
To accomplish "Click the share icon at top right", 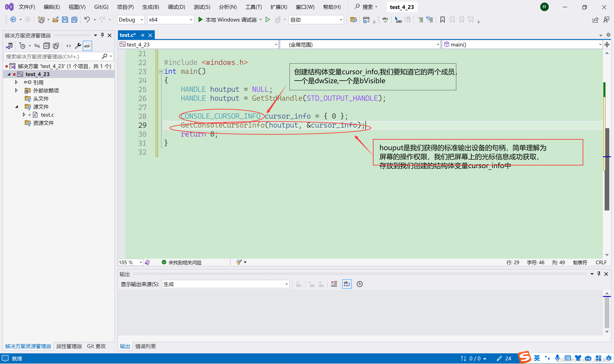I will [595, 20].
